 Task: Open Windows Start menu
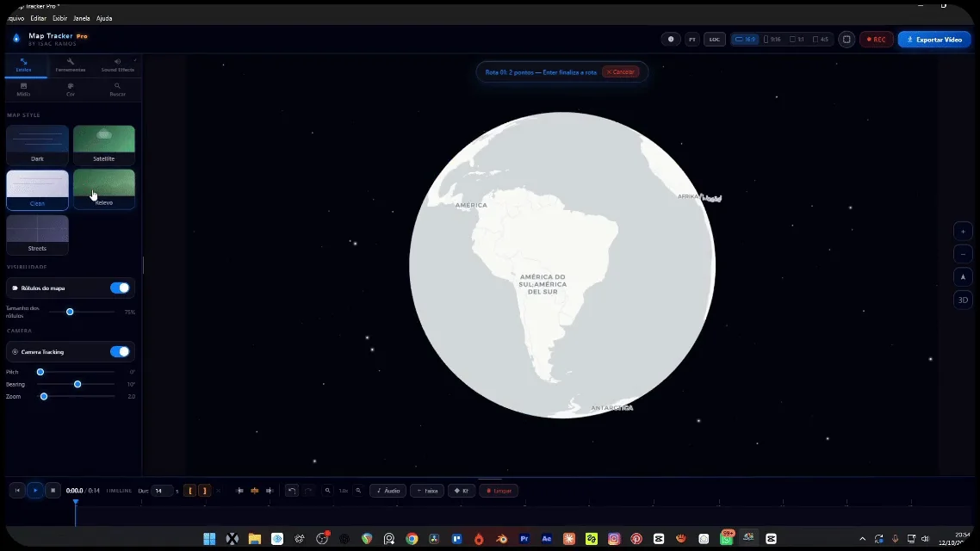click(x=209, y=538)
